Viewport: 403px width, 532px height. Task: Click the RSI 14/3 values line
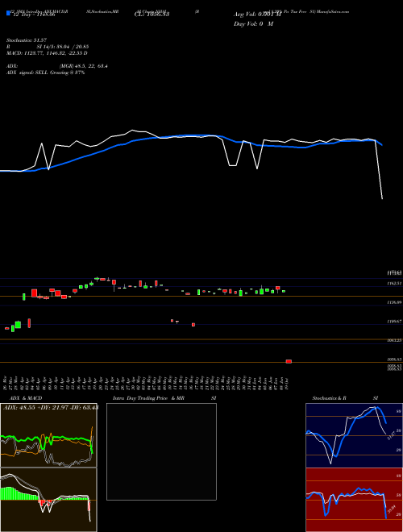48,47
